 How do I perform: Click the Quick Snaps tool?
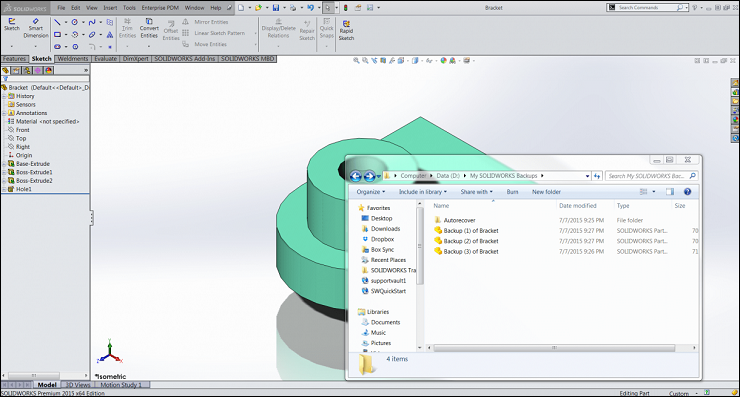327,28
